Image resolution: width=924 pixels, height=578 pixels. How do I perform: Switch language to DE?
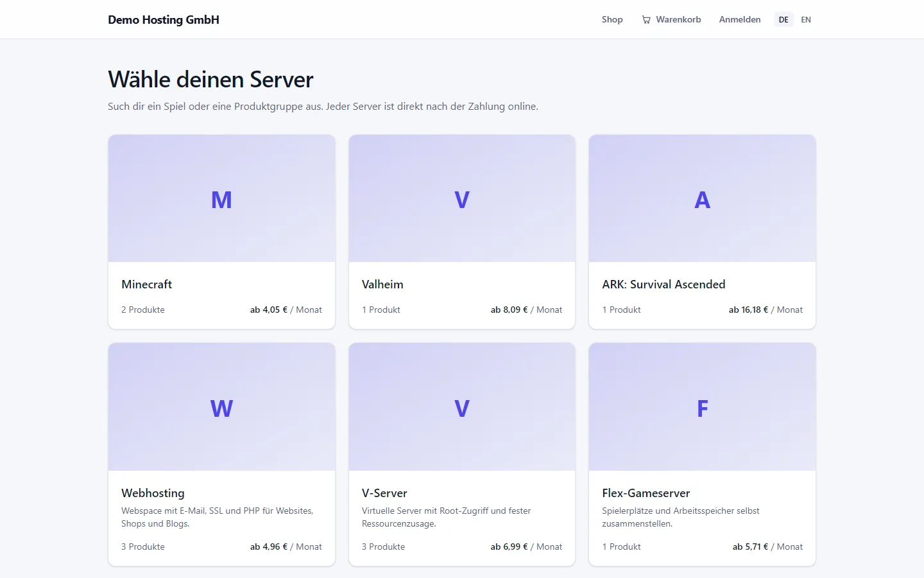pos(783,20)
